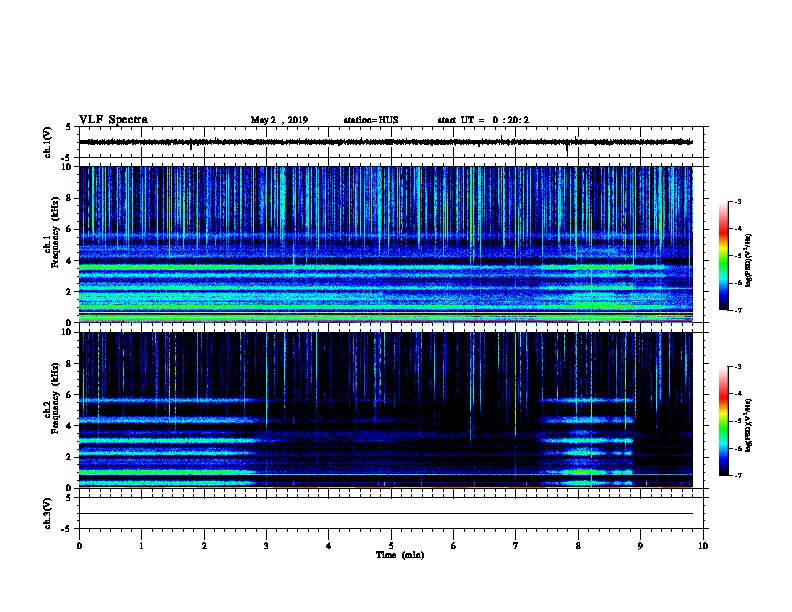Click time axis tick label "9"
792x612 pixels.
tap(640, 546)
